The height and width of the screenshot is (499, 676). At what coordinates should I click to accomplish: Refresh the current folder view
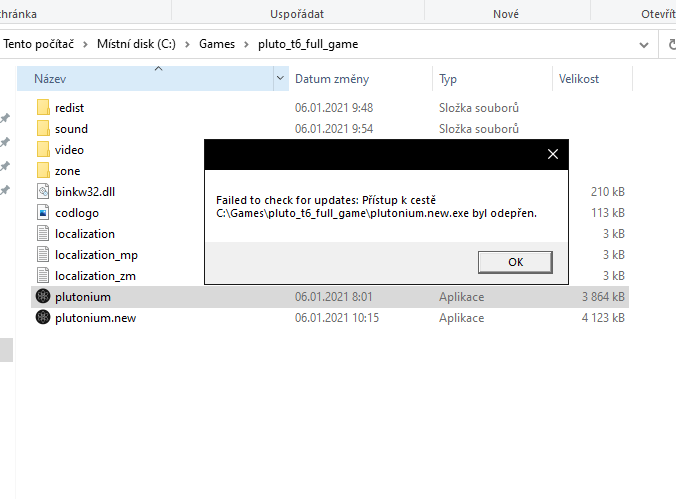pyautogui.click(x=670, y=44)
